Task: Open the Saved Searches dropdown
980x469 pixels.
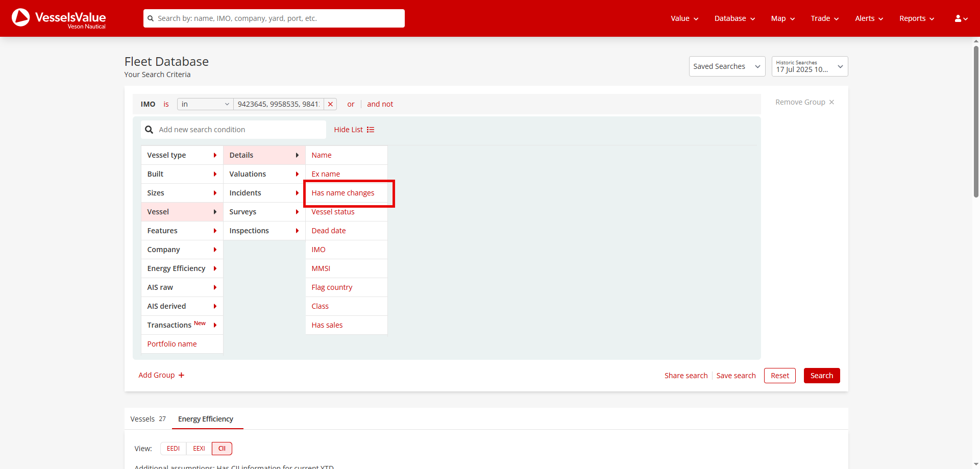Action: pyautogui.click(x=726, y=66)
